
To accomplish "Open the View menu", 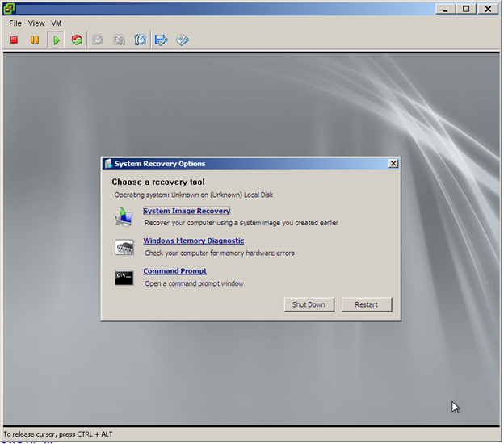I will (36, 23).
